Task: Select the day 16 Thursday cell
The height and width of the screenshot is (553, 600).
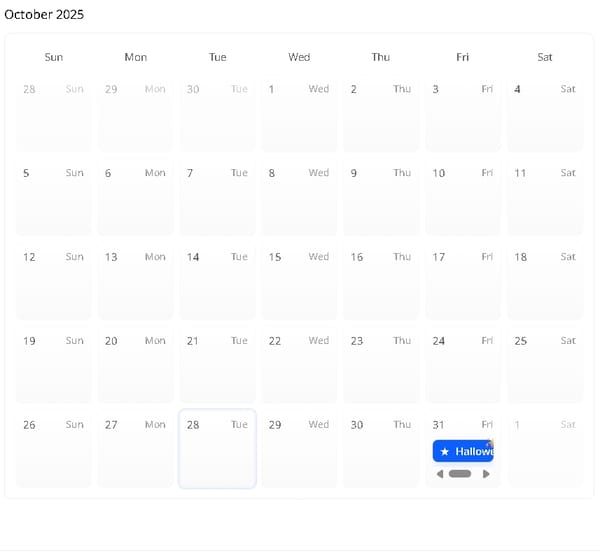Action: [381, 281]
